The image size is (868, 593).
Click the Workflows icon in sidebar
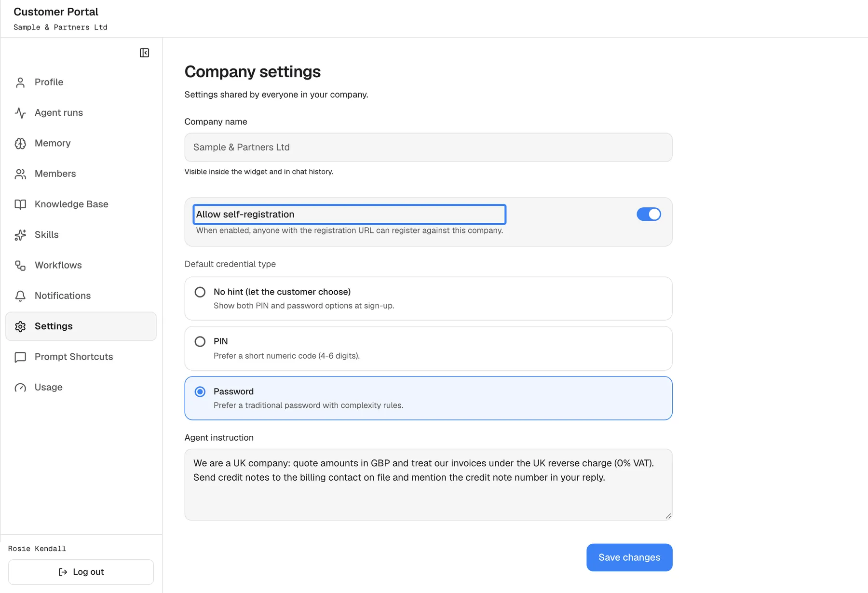point(20,266)
